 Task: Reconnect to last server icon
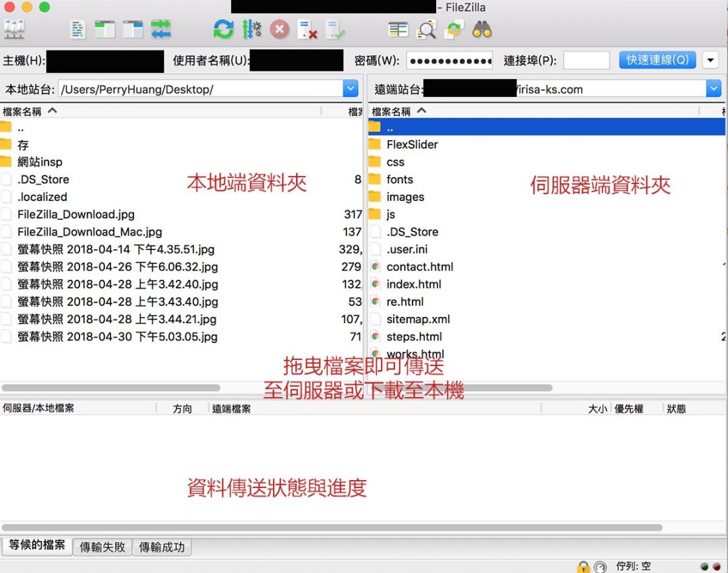[335, 30]
